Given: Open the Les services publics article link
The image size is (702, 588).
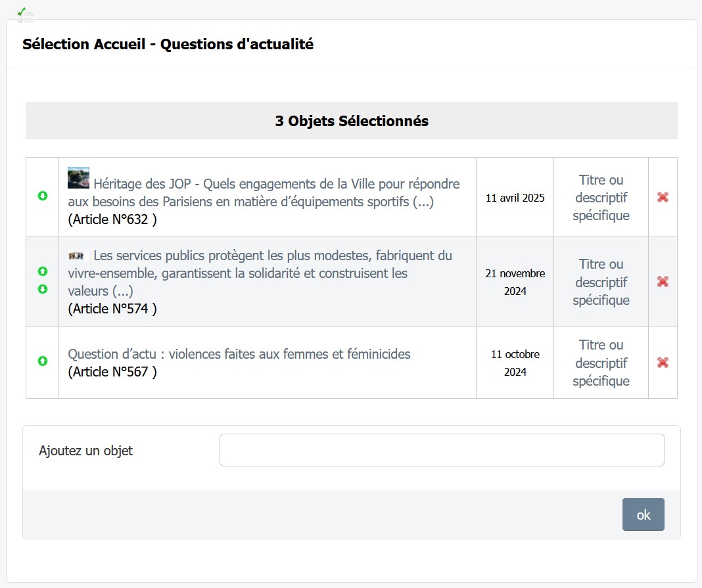Looking at the screenshot, I should (260, 273).
